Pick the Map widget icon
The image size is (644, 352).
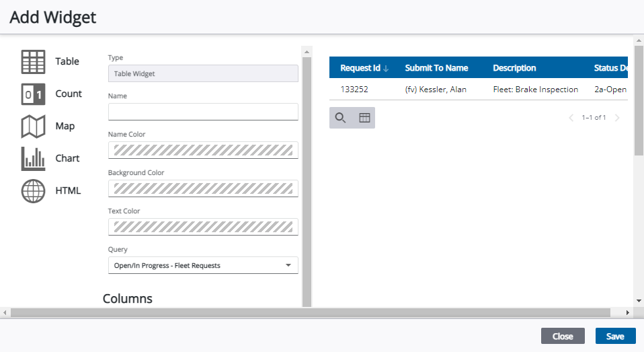(x=34, y=127)
